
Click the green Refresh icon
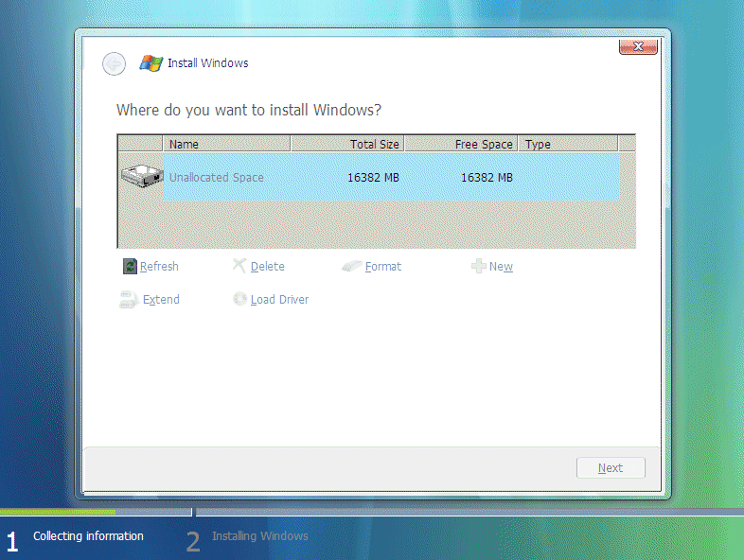(x=130, y=267)
